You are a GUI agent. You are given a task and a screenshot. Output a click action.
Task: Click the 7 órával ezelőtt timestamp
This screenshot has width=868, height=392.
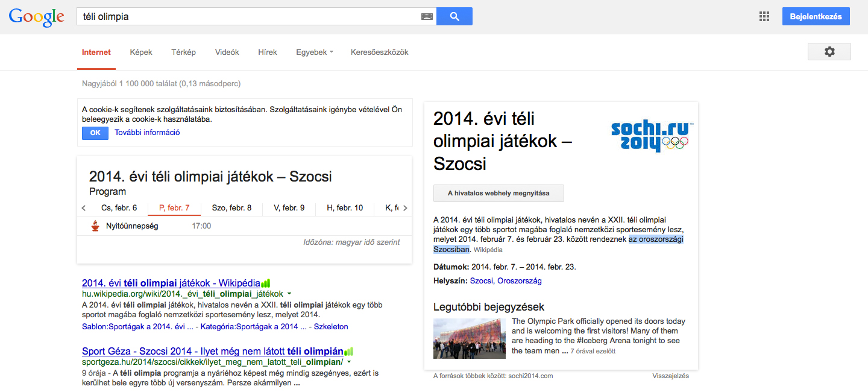pos(593,351)
